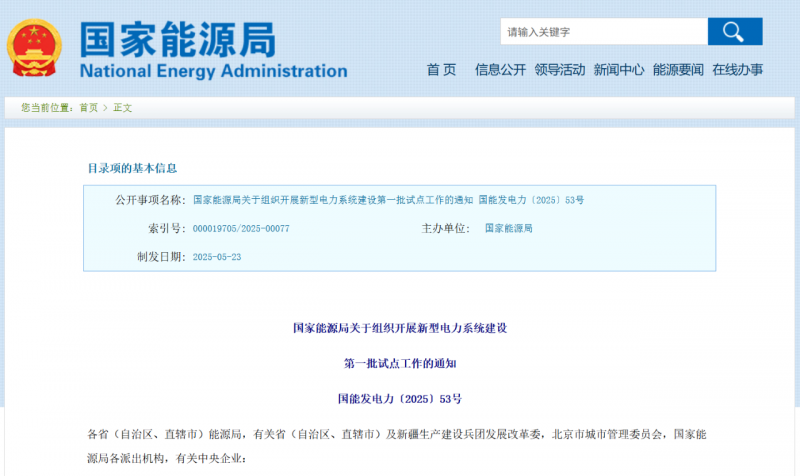Open the 首页 navigation menu item

click(441, 70)
